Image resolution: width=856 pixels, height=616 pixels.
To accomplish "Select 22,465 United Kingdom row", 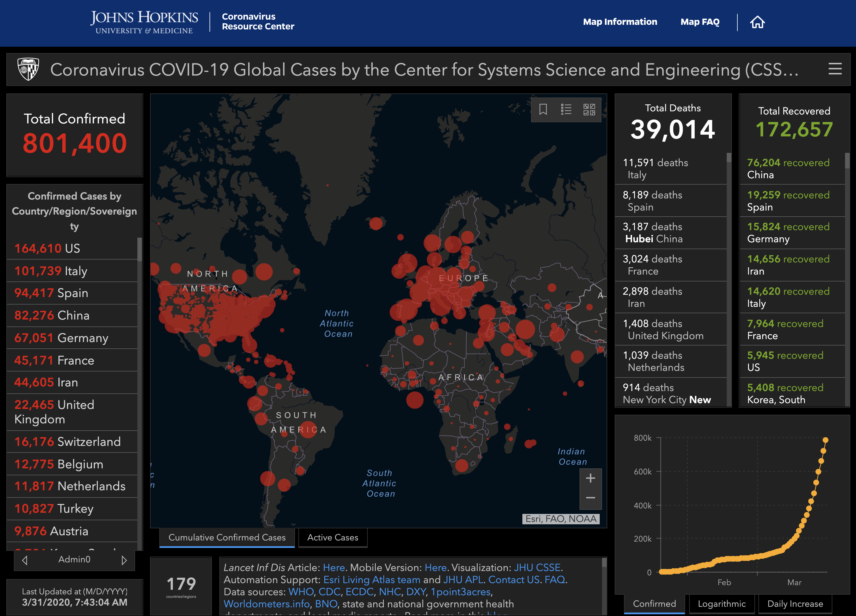I will pyautogui.click(x=72, y=412).
